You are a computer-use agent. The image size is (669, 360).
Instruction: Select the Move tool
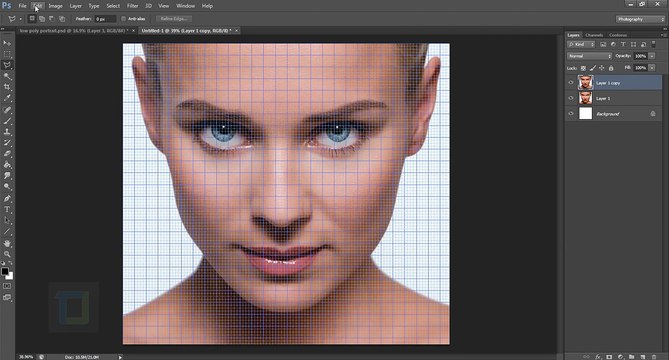(x=7, y=43)
